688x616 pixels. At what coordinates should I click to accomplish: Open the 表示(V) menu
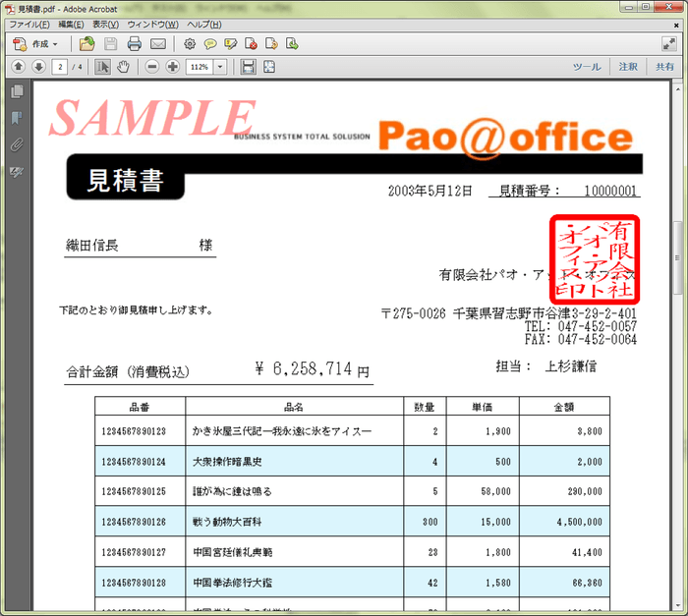[106, 24]
